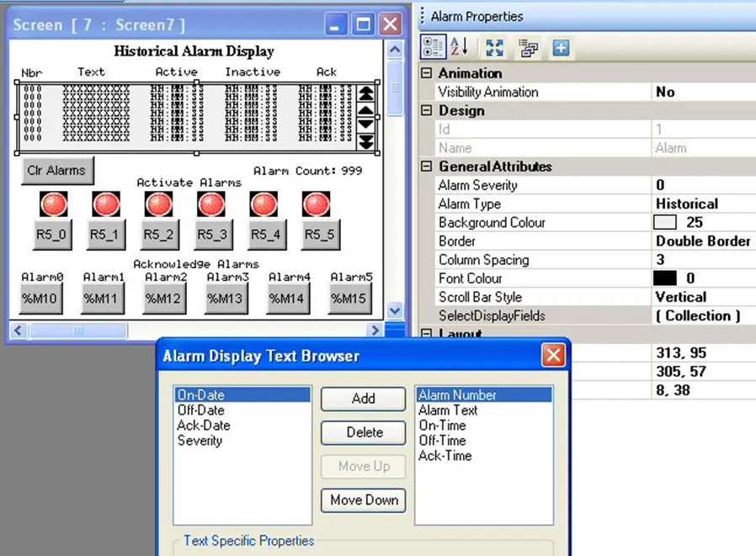Activate alarm using the R5_3 button
This screenshot has width=756, height=556.
213,235
